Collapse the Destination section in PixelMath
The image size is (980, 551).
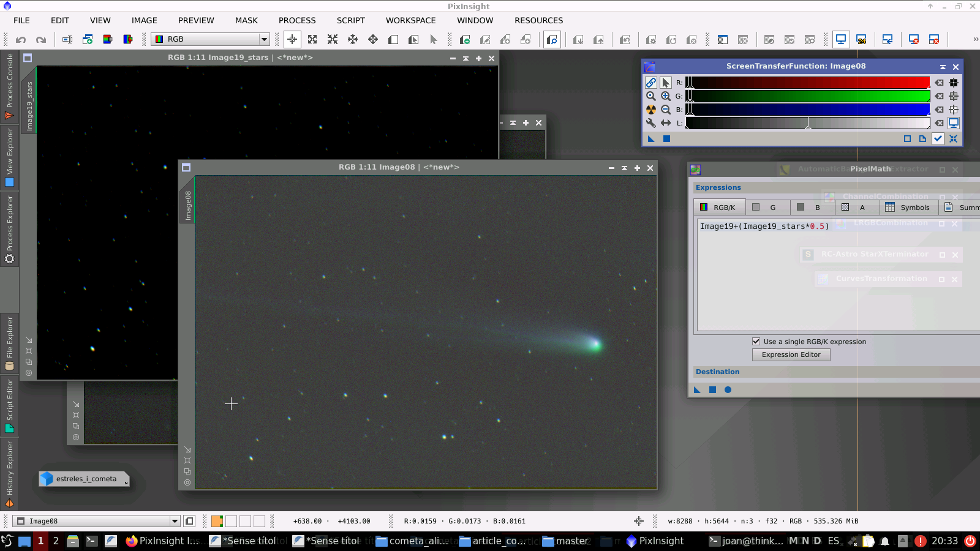tap(717, 372)
